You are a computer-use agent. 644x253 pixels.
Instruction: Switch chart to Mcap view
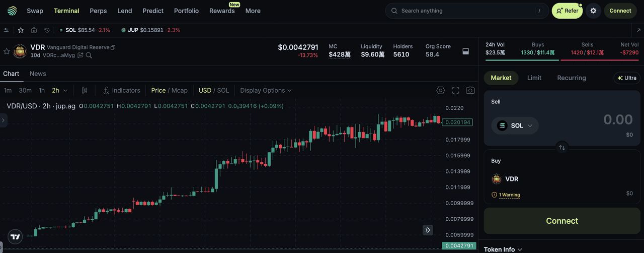(180, 90)
